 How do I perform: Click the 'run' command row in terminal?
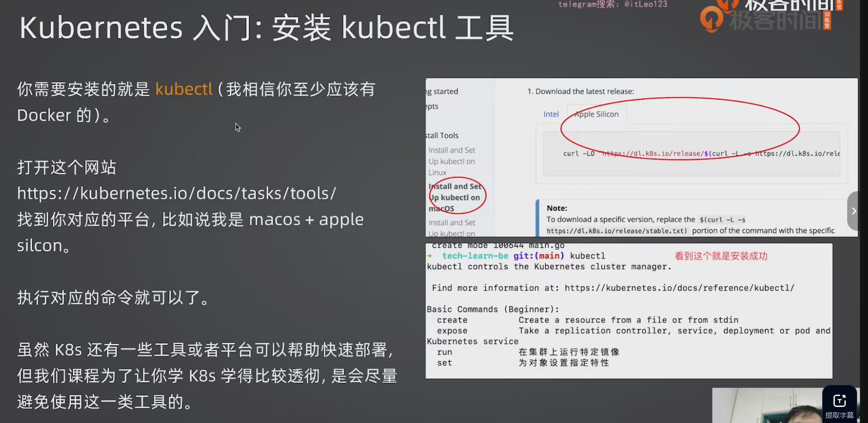[528, 352]
